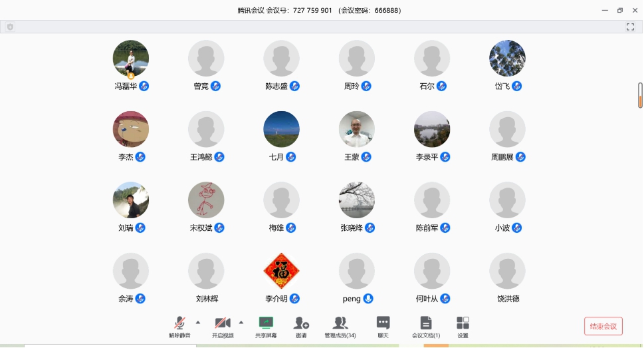The height and width of the screenshot is (348, 644).
Task: Click the Share Screen (共享屏幕) icon
Action: click(266, 323)
